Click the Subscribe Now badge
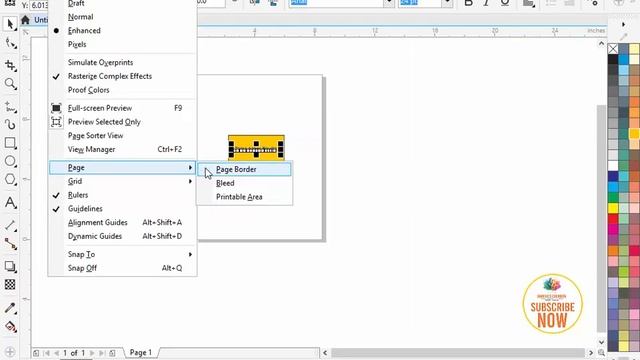The height and width of the screenshot is (360, 640). coord(552,304)
